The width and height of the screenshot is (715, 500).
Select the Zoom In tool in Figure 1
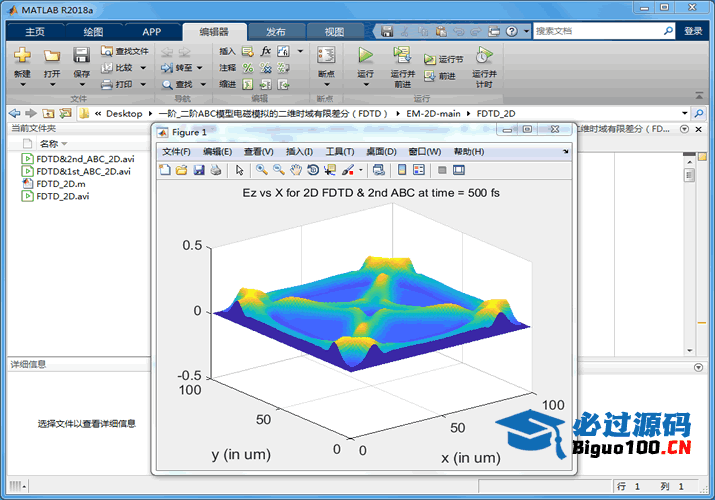tap(261, 170)
